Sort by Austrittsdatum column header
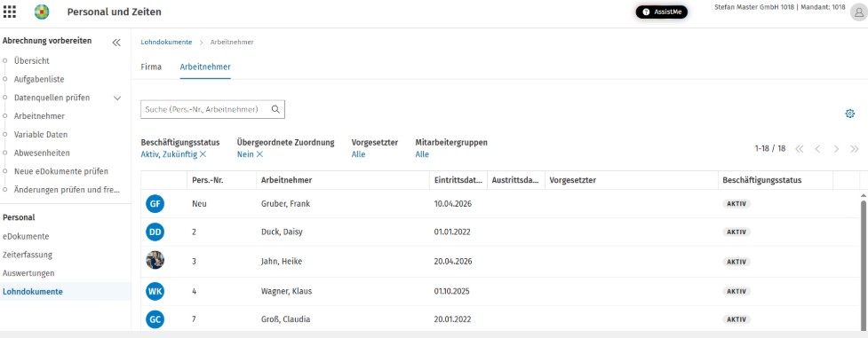Image resolution: width=868 pixels, height=338 pixels. pyautogui.click(x=515, y=180)
